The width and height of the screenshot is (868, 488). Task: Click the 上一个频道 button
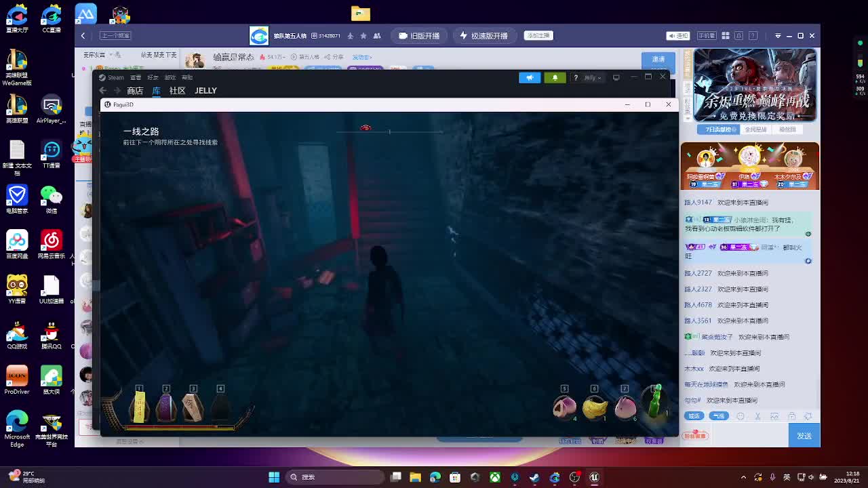coord(115,35)
